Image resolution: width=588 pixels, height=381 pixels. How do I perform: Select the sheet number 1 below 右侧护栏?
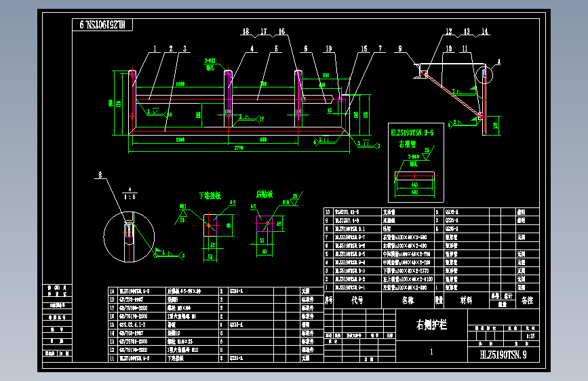click(x=431, y=351)
